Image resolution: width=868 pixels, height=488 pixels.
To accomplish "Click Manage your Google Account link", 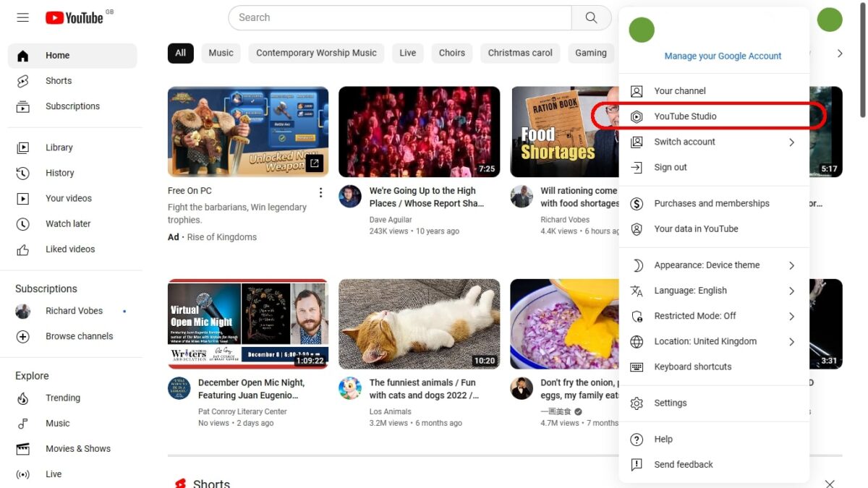I will pos(723,56).
